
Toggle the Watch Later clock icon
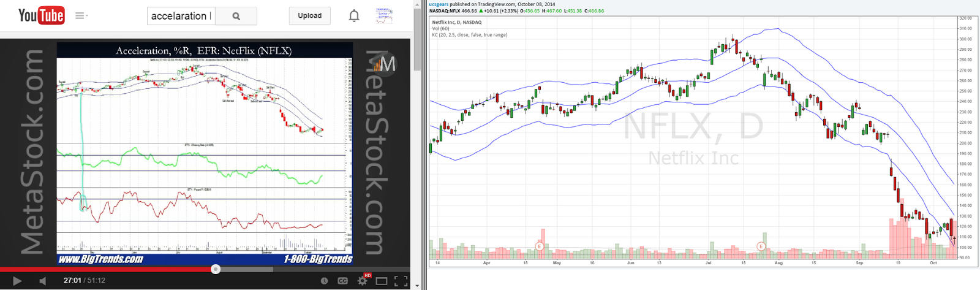(325, 281)
